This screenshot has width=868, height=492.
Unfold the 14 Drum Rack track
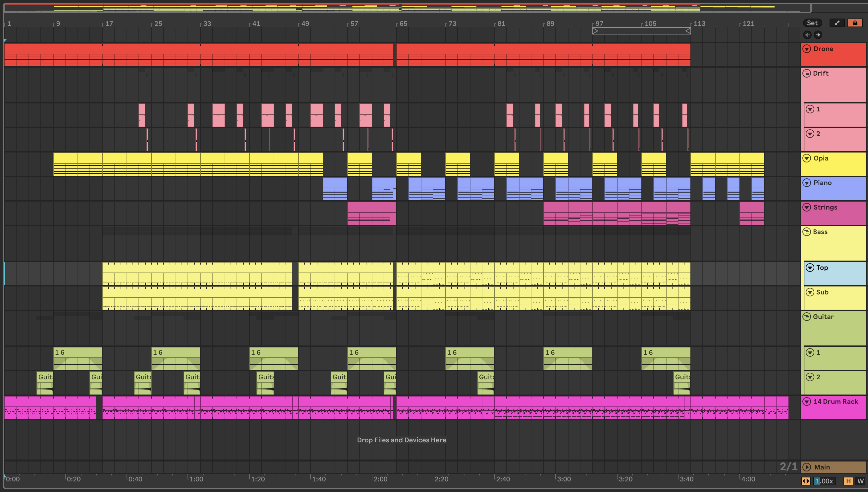[807, 401]
